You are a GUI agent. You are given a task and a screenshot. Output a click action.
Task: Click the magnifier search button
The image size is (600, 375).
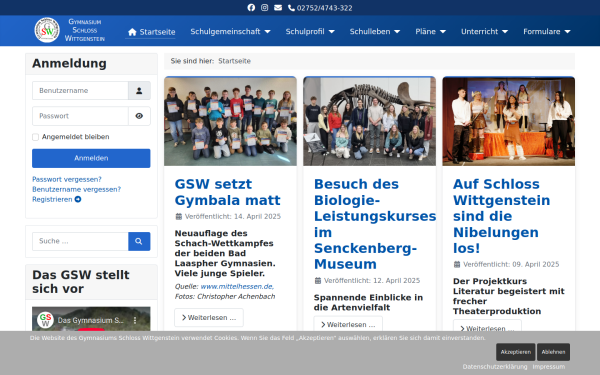(x=139, y=241)
